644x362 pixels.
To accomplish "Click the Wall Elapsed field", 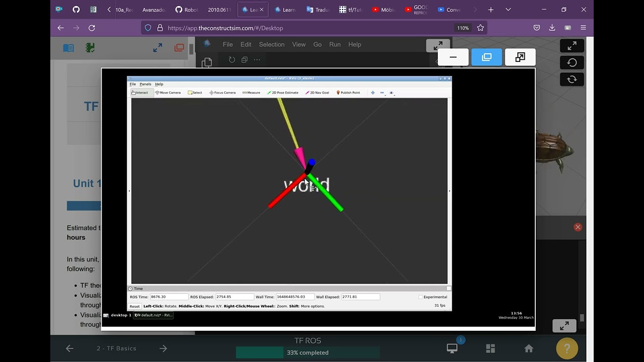I will 361,297.
